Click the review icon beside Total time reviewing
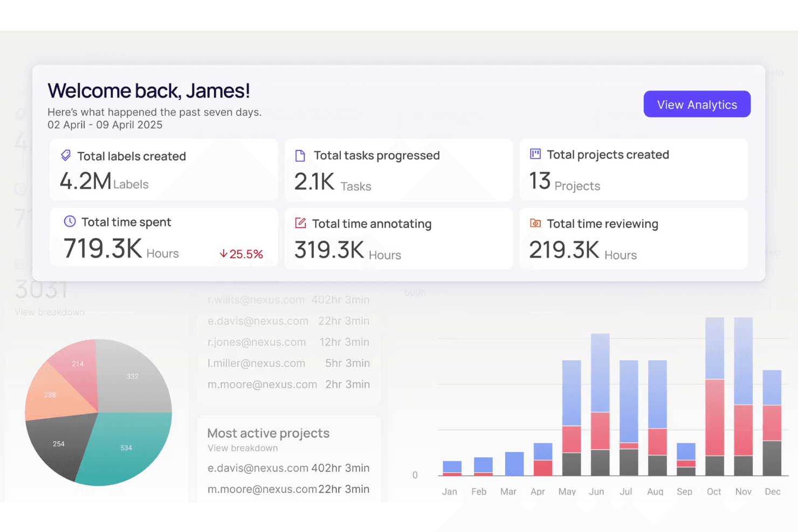This screenshot has width=798, height=532. [x=535, y=223]
